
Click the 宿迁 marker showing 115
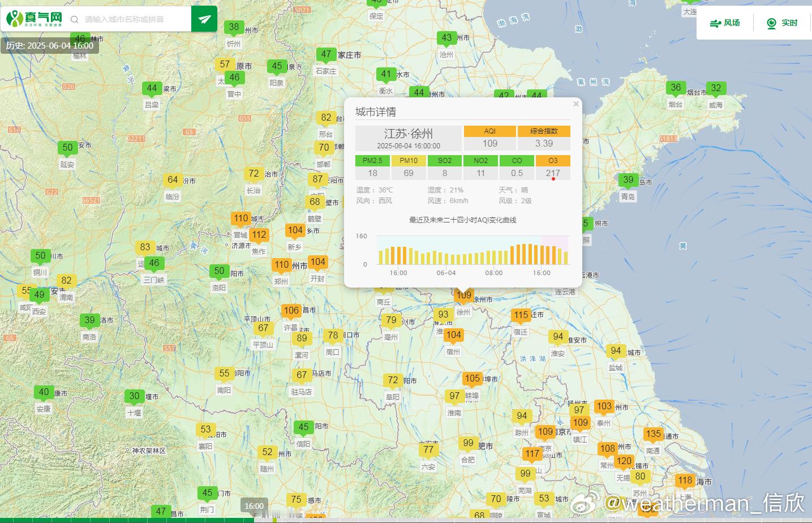521,316
